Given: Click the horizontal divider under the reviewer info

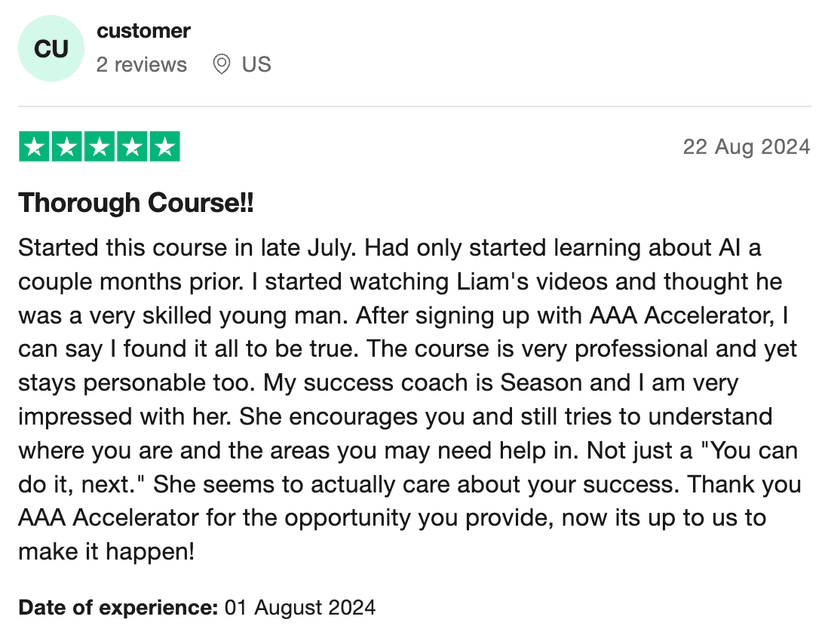Looking at the screenshot, I should click(414, 106).
